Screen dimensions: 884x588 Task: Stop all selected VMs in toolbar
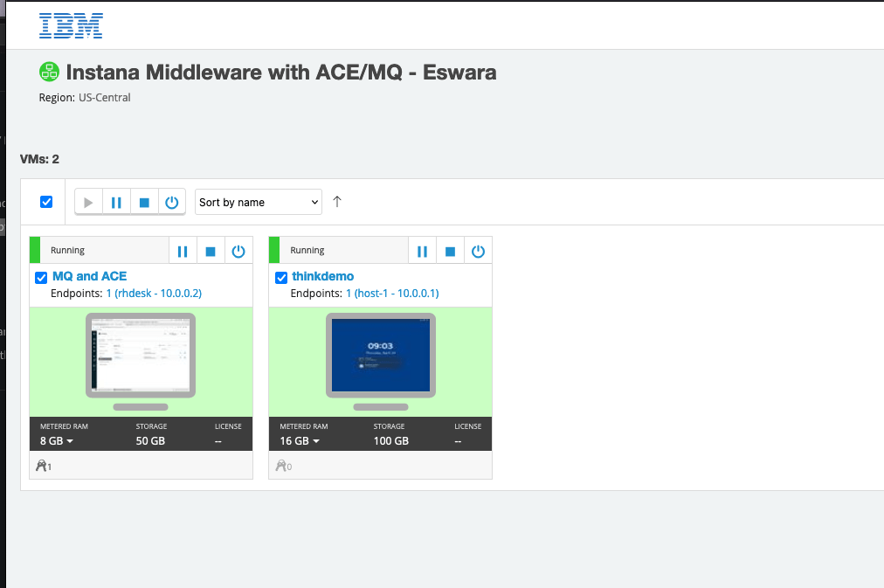(144, 203)
